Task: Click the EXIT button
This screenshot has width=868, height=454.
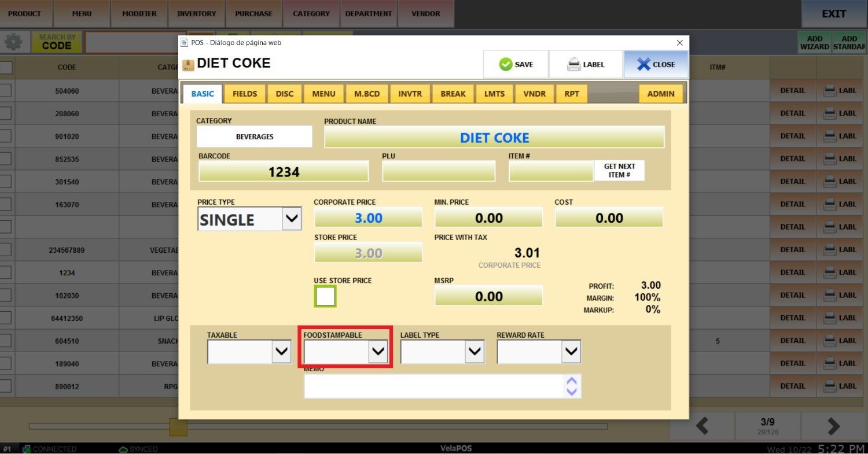Action: [834, 14]
